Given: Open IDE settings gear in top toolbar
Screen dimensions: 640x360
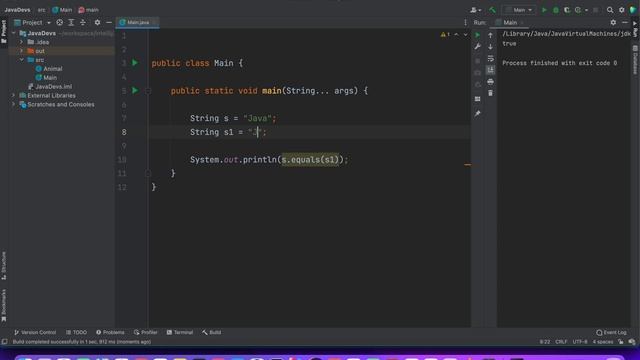Looking at the screenshot, I should 622,10.
